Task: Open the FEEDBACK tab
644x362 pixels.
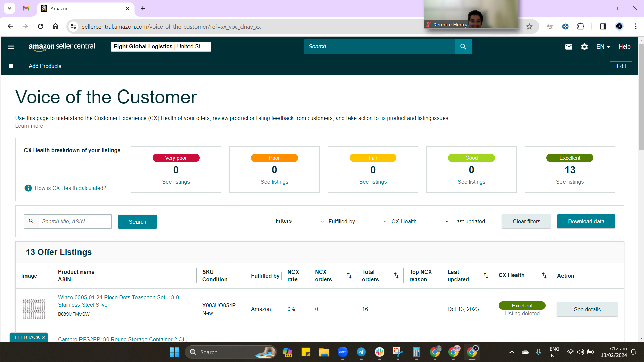Action: (27, 337)
